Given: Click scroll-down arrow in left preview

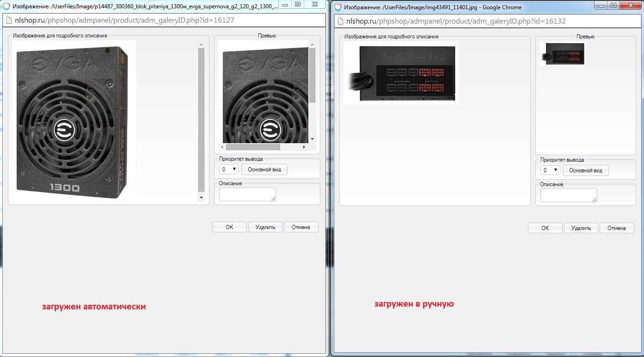Looking at the screenshot, I should point(312,139).
